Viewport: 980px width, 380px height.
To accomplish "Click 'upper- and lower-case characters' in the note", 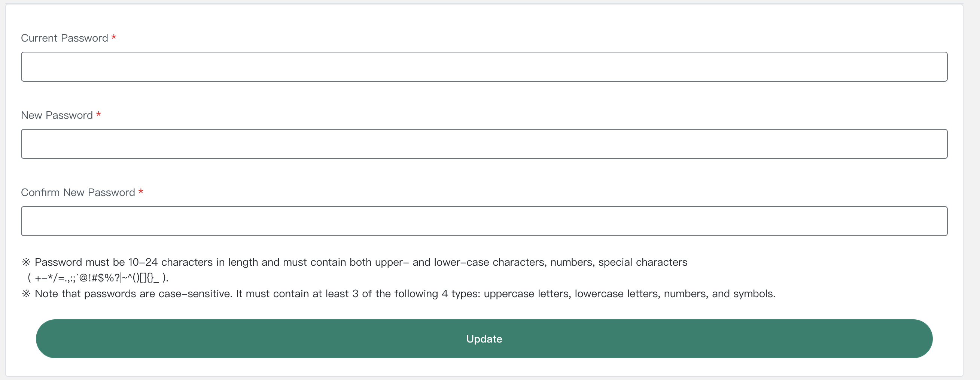I will tap(461, 262).
